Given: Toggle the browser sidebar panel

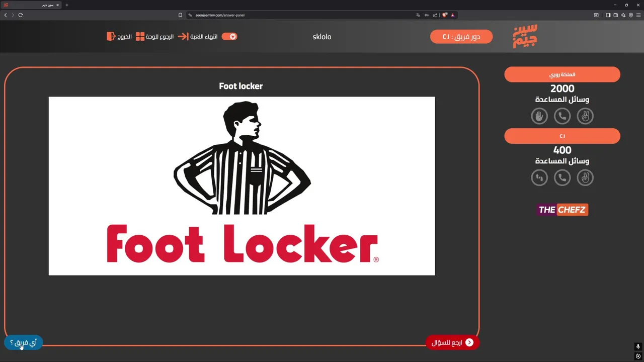Looking at the screenshot, I should (x=608, y=15).
